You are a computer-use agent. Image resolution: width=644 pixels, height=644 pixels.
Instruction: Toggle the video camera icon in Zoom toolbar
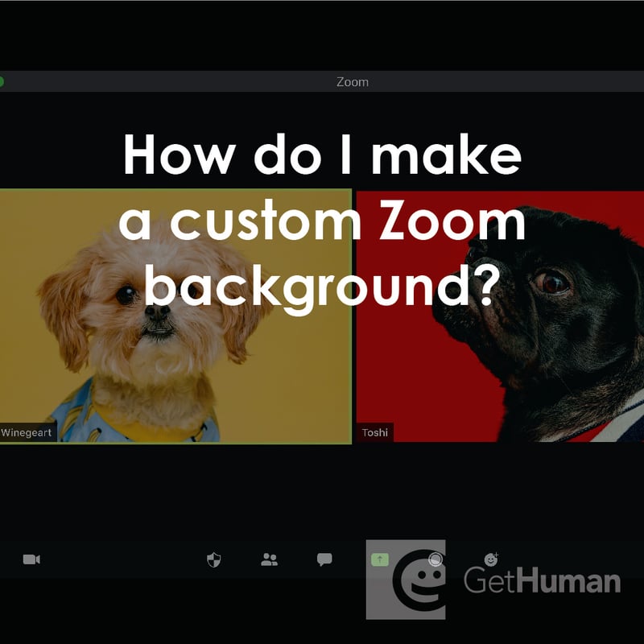click(x=31, y=559)
